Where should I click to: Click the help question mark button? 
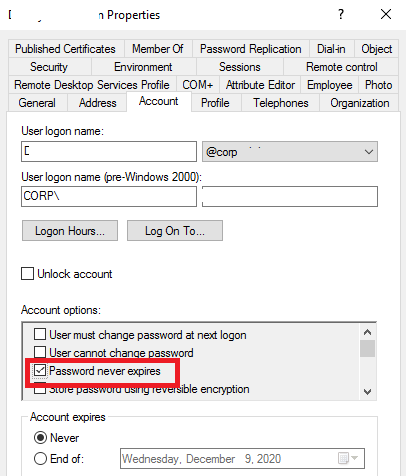341,14
